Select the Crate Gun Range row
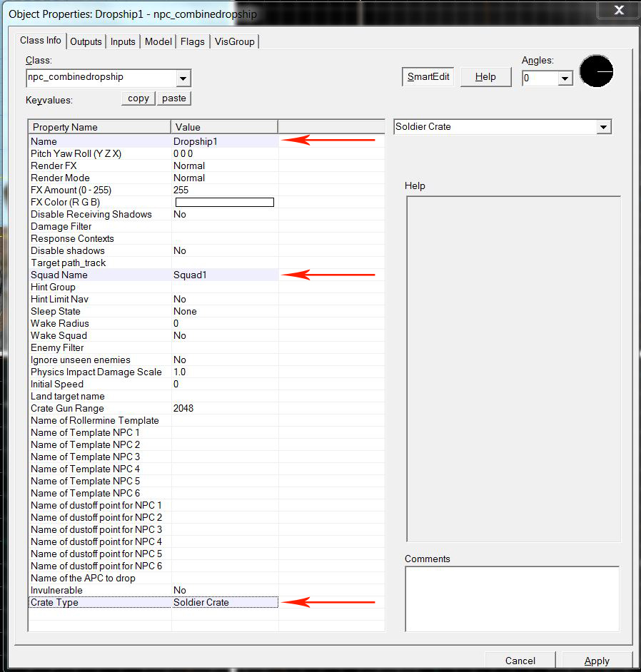 tap(153, 409)
